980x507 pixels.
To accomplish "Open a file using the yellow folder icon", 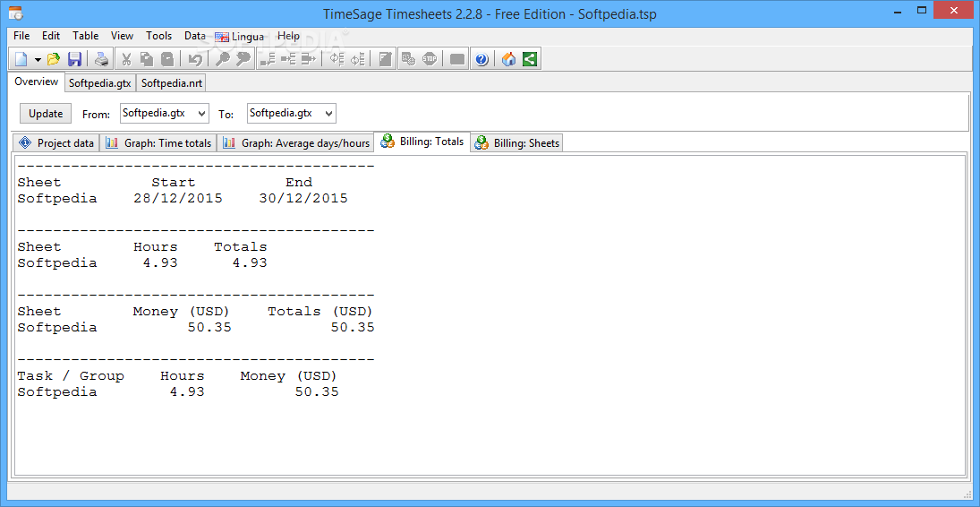I will click(x=54, y=59).
